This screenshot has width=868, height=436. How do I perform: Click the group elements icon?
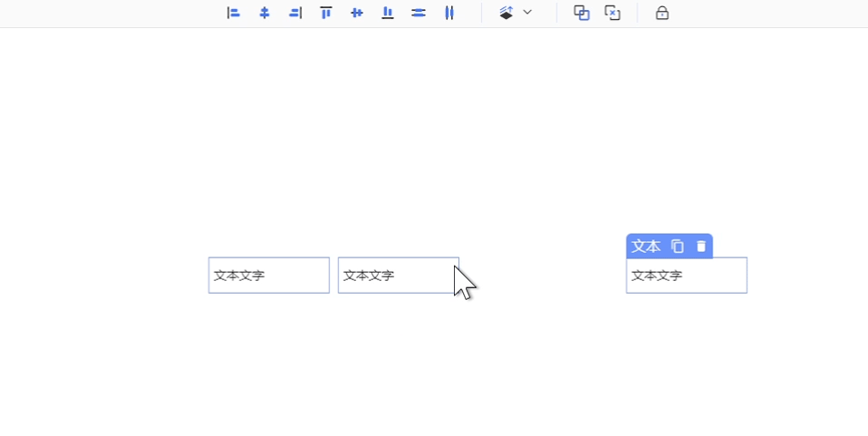point(582,13)
